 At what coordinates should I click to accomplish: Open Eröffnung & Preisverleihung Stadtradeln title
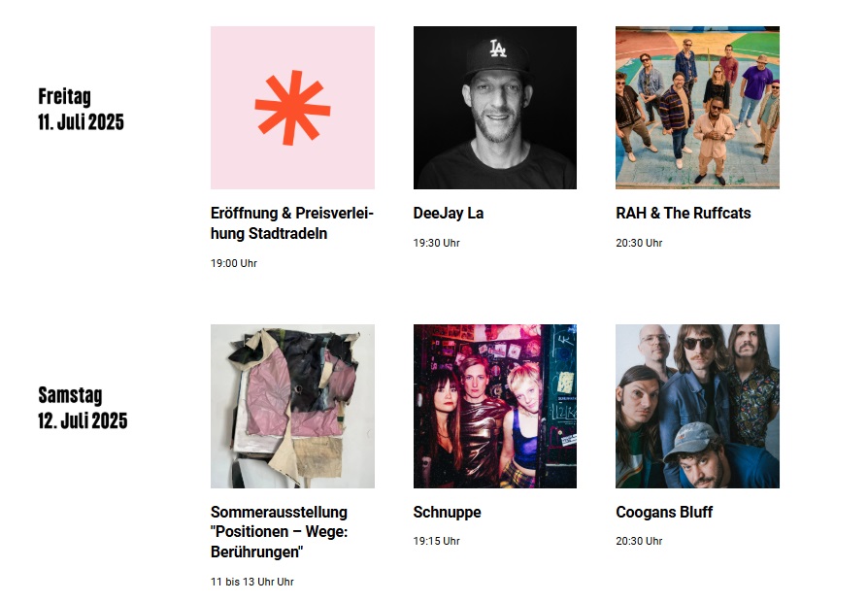point(292,223)
